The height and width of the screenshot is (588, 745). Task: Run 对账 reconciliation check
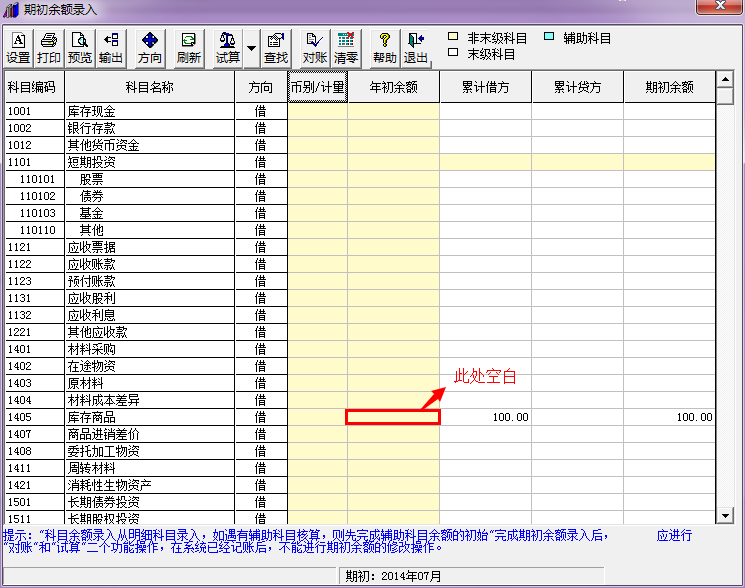315,48
